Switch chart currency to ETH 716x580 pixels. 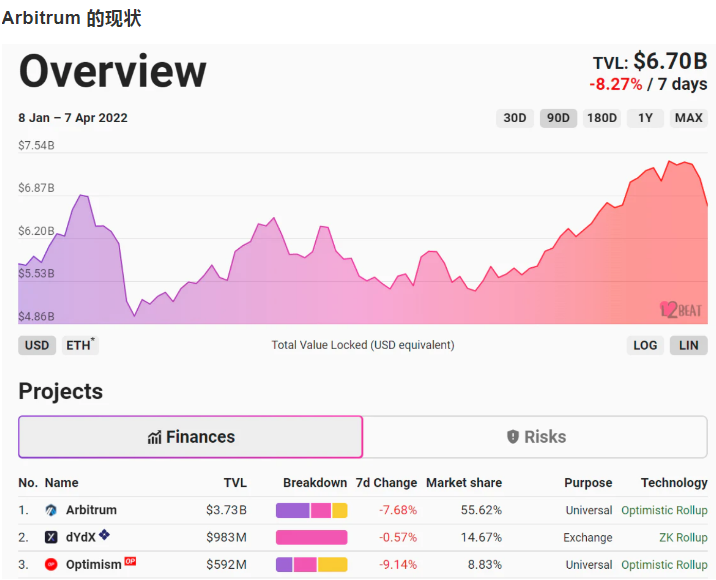click(80, 345)
